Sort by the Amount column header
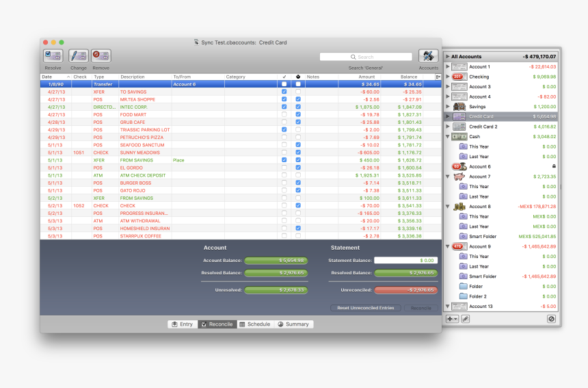Viewport: 588px width, 388px height. pyautogui.click(x=359, y=77)
